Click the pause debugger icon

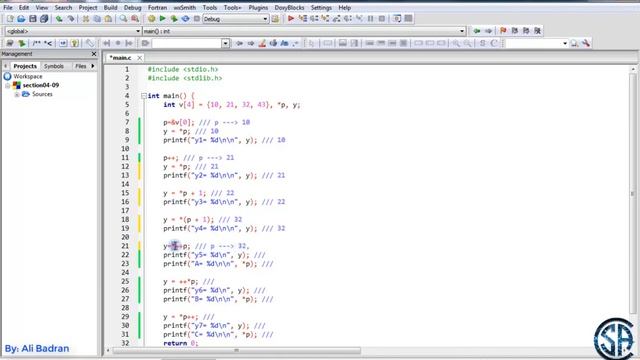click(x=371, y=19)
